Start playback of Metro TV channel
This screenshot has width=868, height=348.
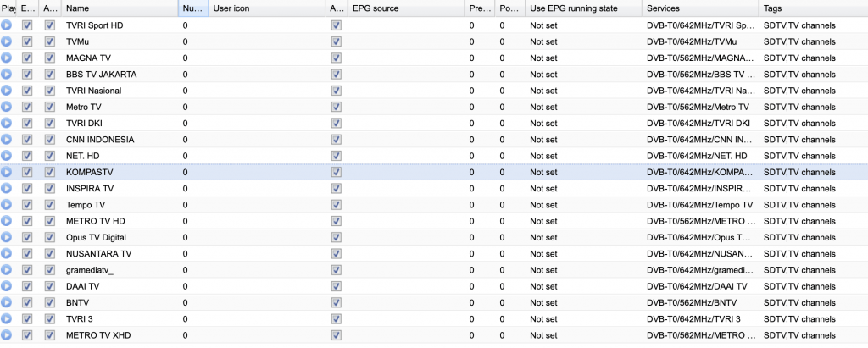click(x=7, y=107)
